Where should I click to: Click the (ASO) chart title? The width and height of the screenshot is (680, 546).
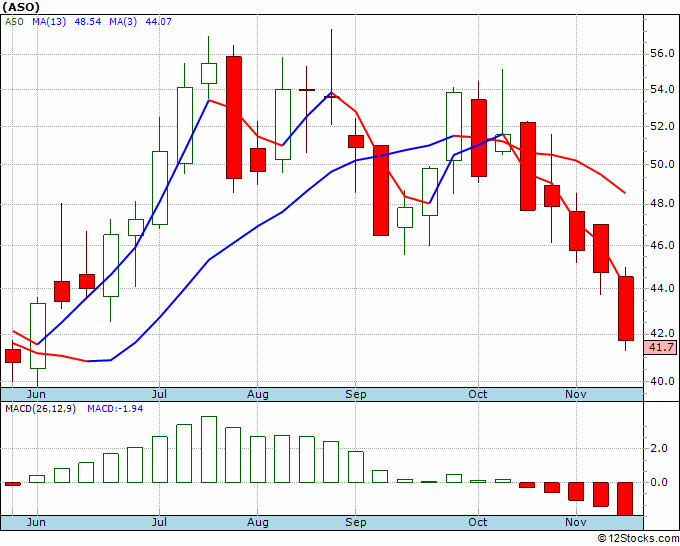[x=21, y=7]
